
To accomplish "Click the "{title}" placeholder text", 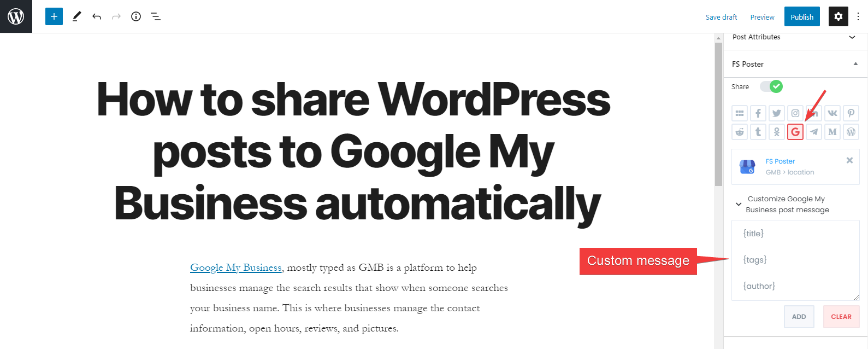I will 753,234.
